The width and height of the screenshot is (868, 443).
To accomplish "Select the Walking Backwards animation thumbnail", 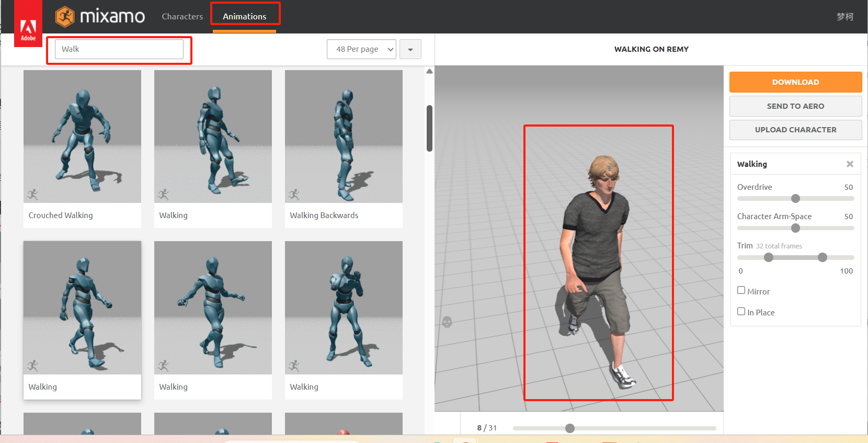I will pos(344,137).
